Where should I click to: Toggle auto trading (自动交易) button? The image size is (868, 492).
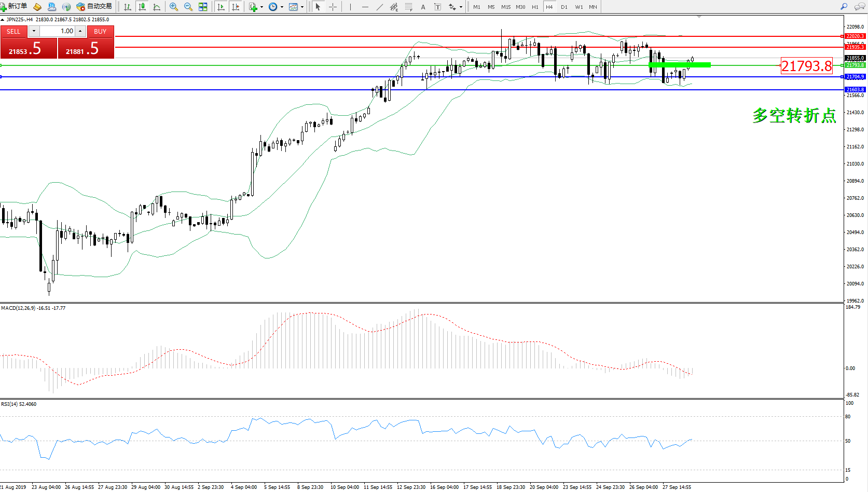click(x=94, y=6)
